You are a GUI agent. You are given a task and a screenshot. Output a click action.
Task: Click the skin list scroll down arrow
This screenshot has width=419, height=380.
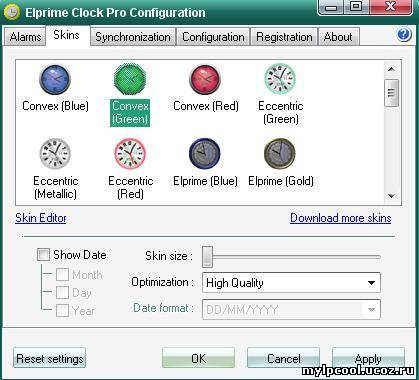(392, 196)
